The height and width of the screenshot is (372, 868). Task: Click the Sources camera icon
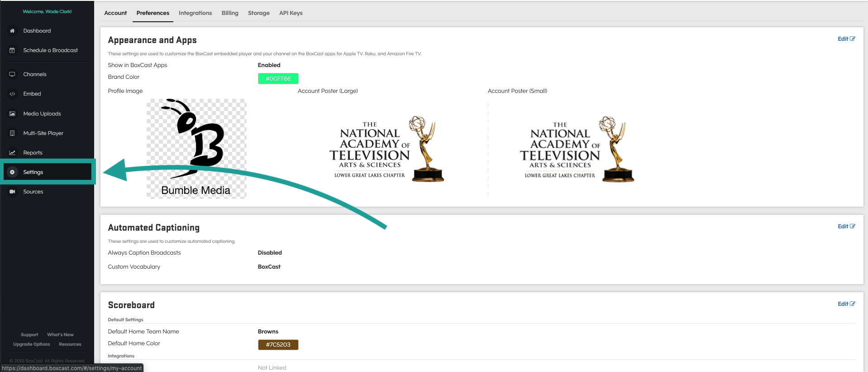[x=12, y=192]
